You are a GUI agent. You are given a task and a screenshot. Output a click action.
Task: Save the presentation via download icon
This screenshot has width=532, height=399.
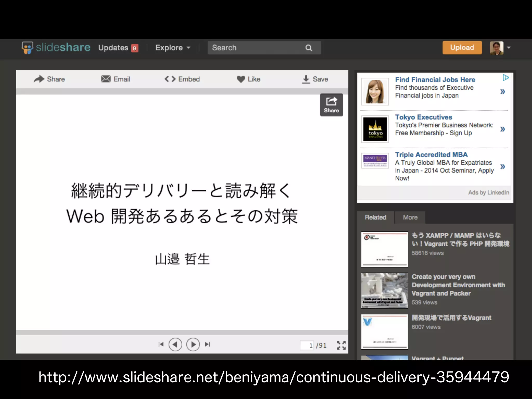point(315,79)
